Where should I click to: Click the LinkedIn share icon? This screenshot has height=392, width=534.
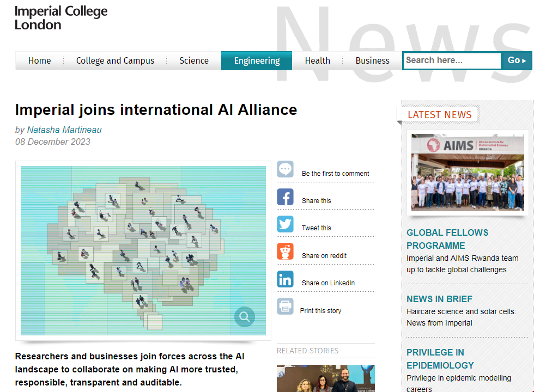coord(285,279)
